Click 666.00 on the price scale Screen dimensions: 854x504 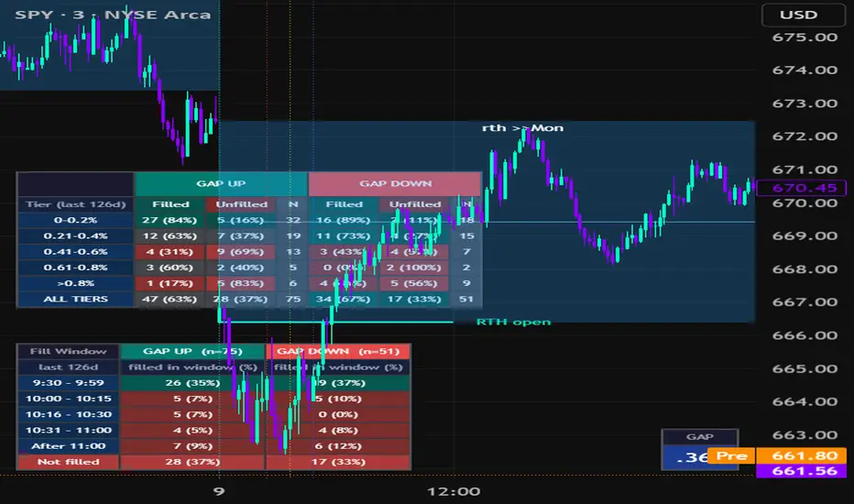[805, 335]
